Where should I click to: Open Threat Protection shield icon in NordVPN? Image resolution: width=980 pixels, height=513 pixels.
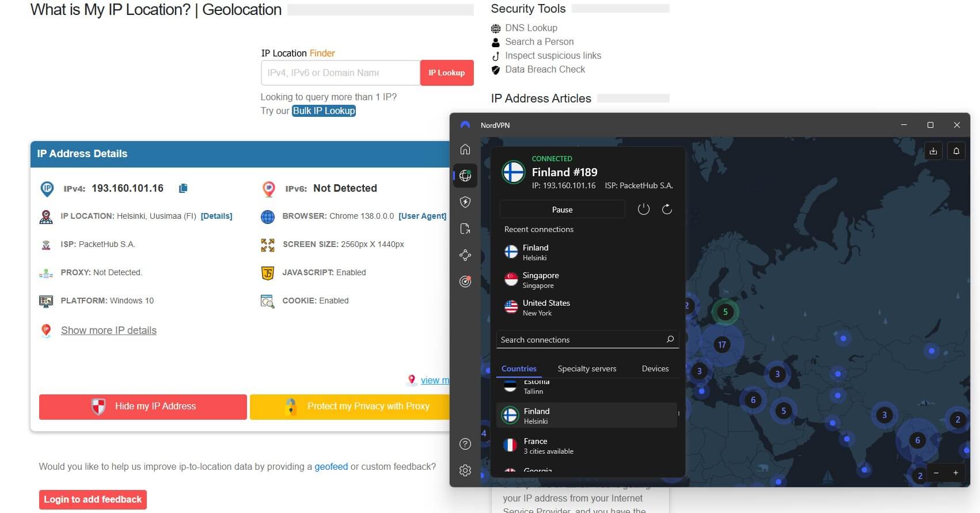(465, 202)
